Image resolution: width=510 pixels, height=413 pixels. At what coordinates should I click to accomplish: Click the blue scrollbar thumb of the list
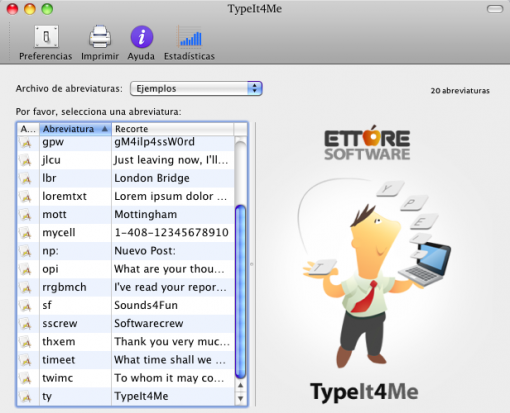tap(240, 292)
